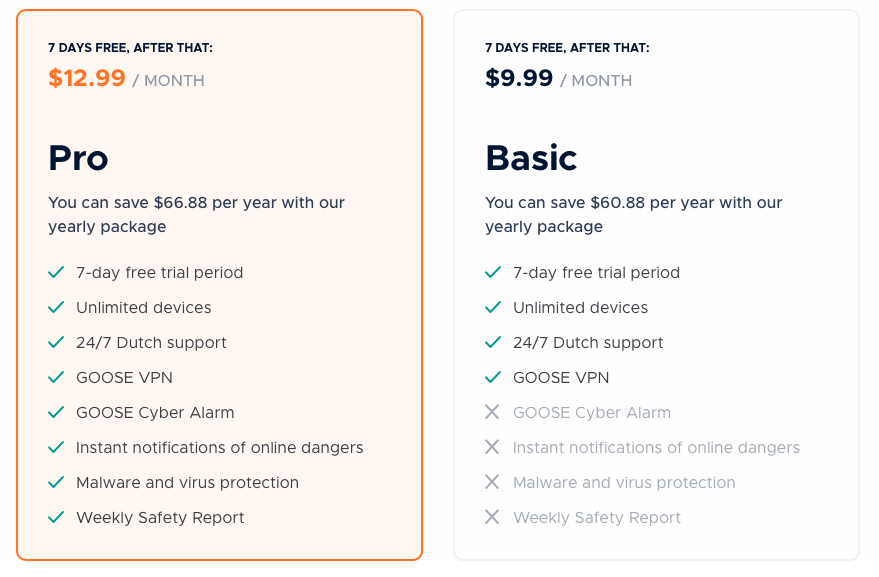Screen dimensions: 879x577
Task: Click the checkmark beside Basic's Unlimited devices
Action: (492, 307)
